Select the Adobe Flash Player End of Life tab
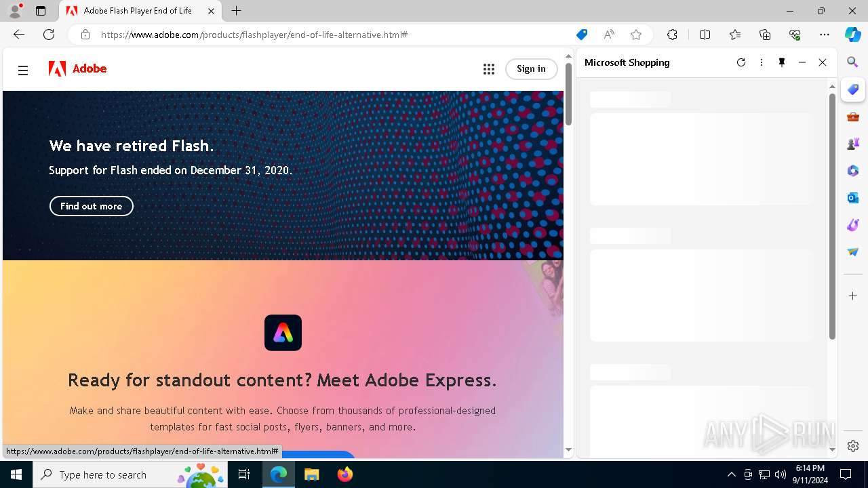The height and width of the screenshot is (488, 868). click(140, 11)
